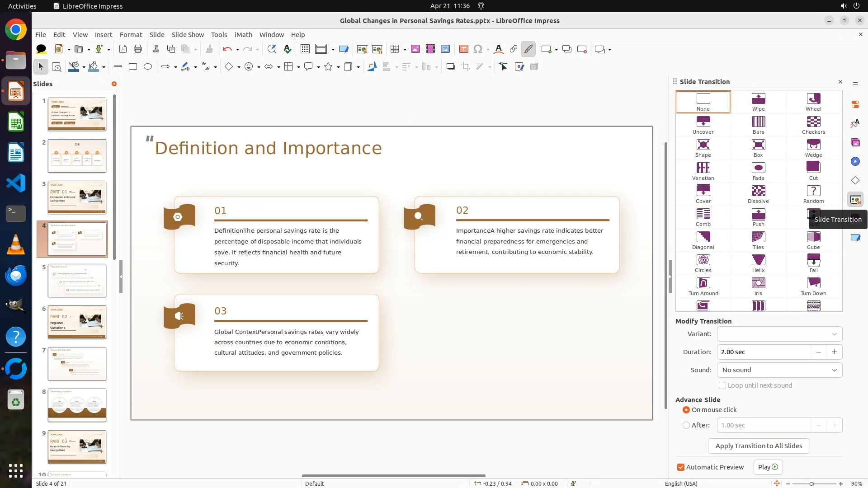Viewport: 868px width, 488px height.
Task: Click the zoom slider in status bar
Action: (811, 483)
